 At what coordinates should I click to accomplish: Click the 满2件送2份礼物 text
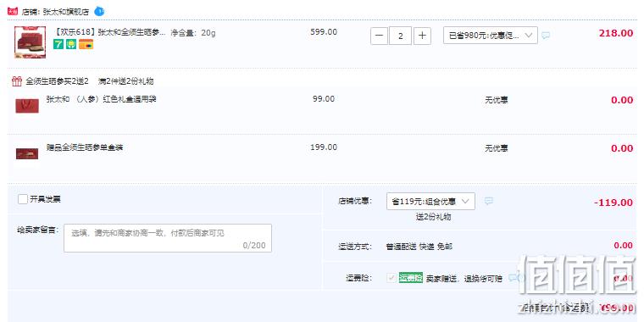125,81
